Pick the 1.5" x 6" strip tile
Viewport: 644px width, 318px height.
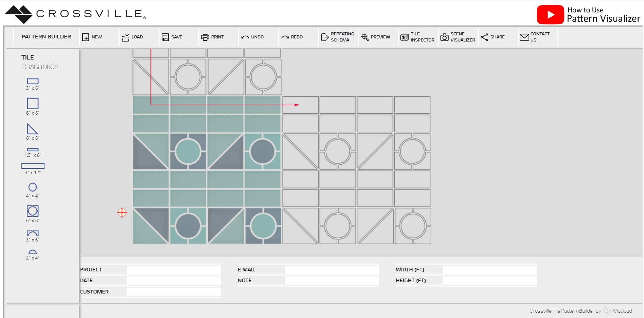33,150
